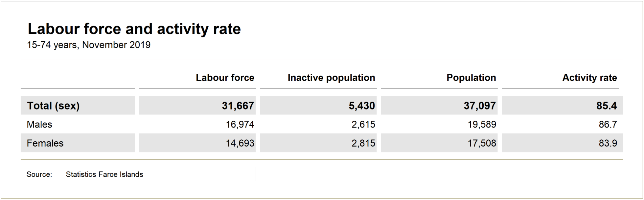Click the "Labour force and activity rate" title

point(134,29)
